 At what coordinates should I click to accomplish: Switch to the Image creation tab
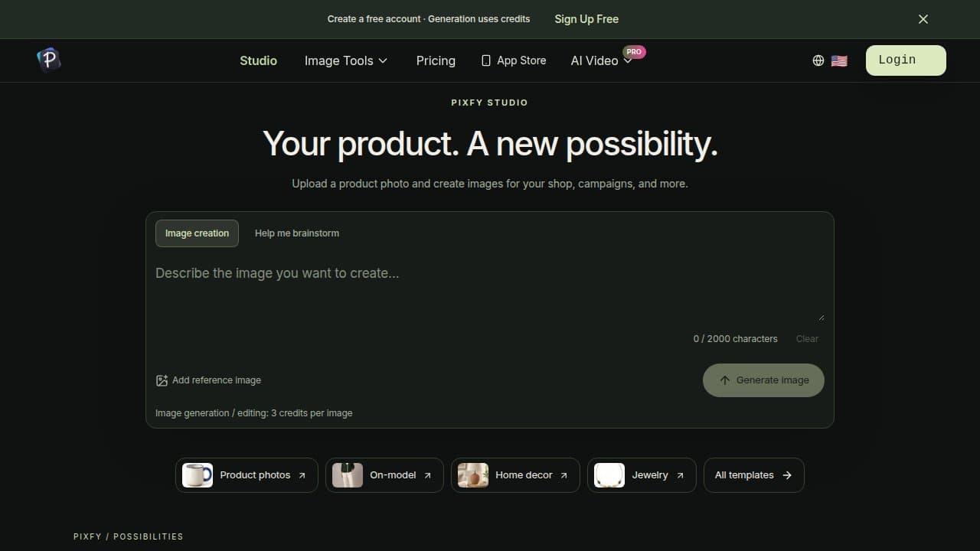(x=197, y=233)
